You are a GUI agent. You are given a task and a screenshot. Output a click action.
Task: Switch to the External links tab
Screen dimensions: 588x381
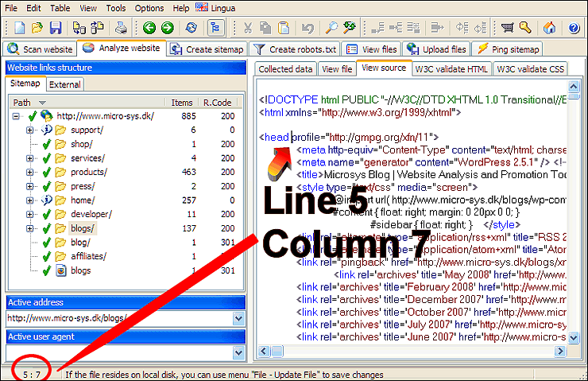[65, 84]
